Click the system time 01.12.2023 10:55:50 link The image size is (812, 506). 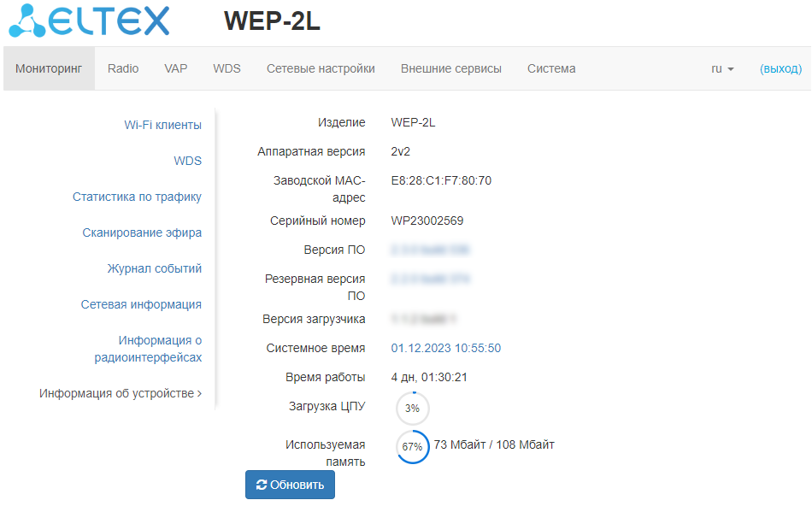(446, 348)
